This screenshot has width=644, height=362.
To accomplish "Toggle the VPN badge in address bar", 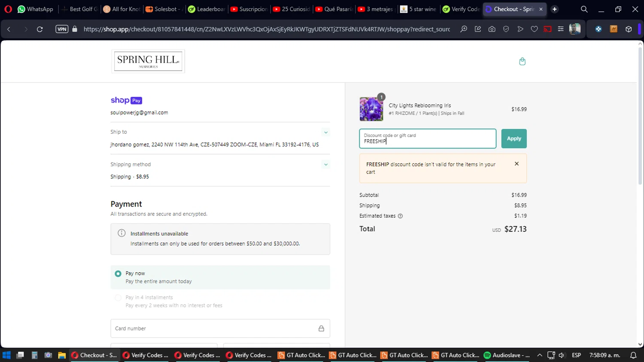I will [x=62, y=29].
